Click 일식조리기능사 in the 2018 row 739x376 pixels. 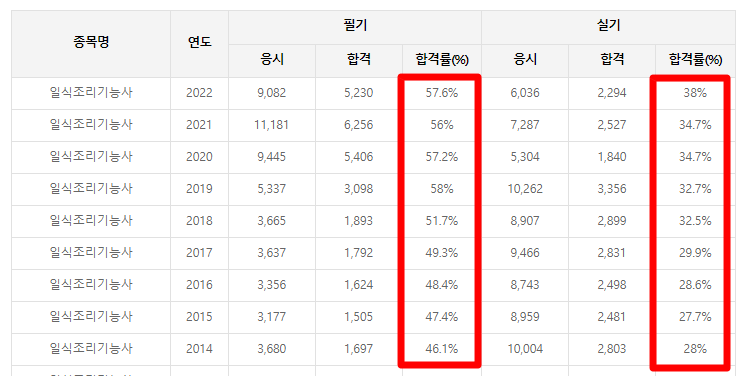91,221
